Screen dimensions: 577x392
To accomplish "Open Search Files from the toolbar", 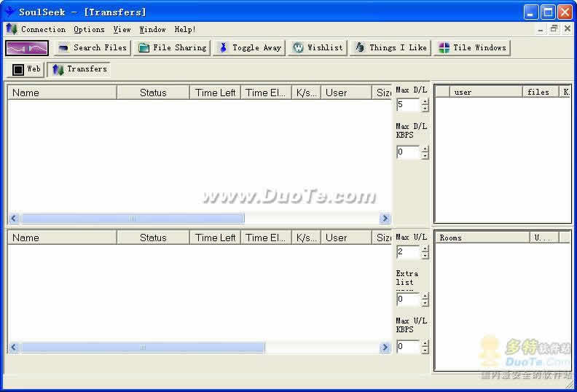I will tap(93, 48).
